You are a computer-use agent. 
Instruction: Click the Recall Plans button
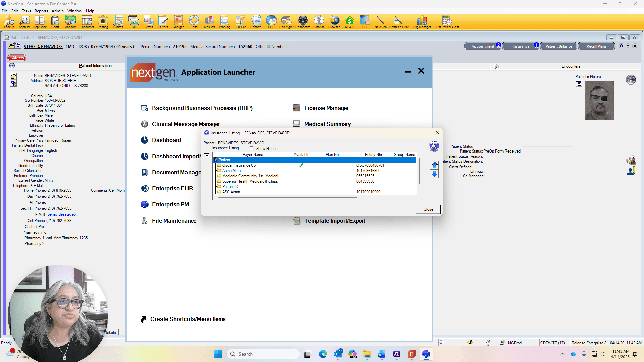(596, 46)
